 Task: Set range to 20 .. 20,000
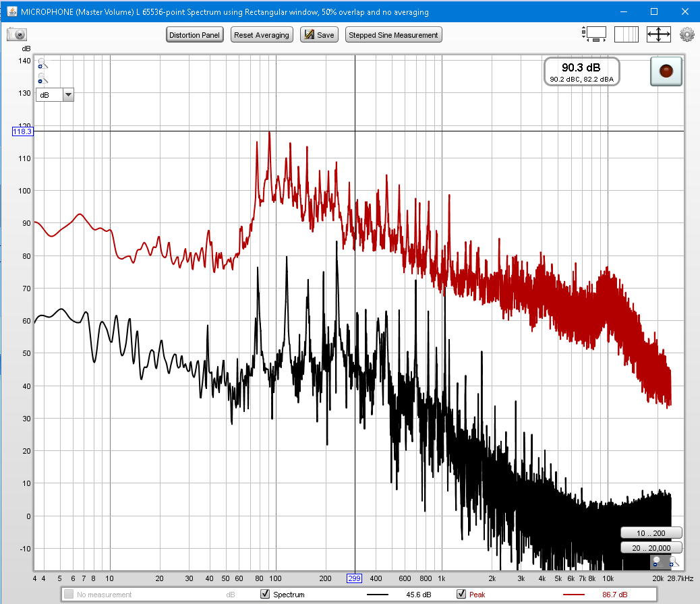pyautogui.click(x=651, y=548)
